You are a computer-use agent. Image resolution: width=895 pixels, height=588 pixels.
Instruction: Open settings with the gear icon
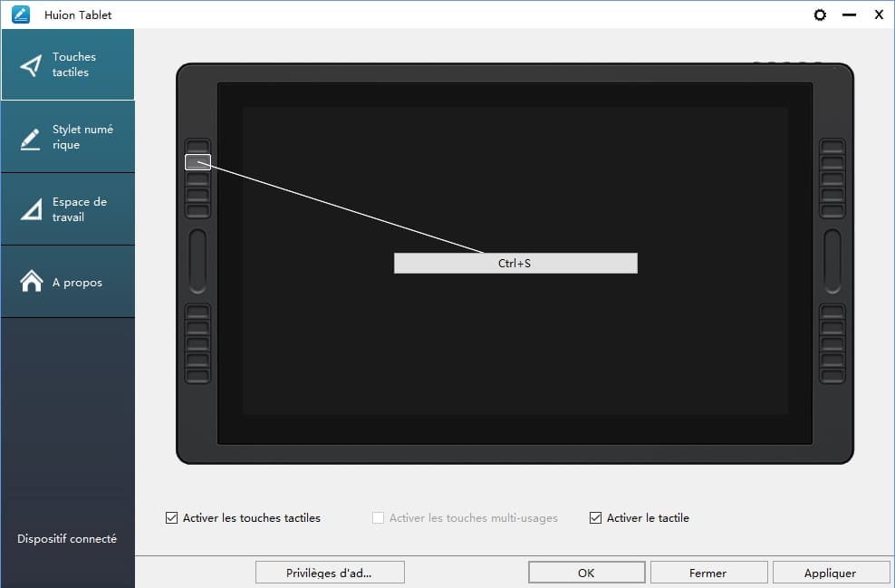tap(820, 14)
